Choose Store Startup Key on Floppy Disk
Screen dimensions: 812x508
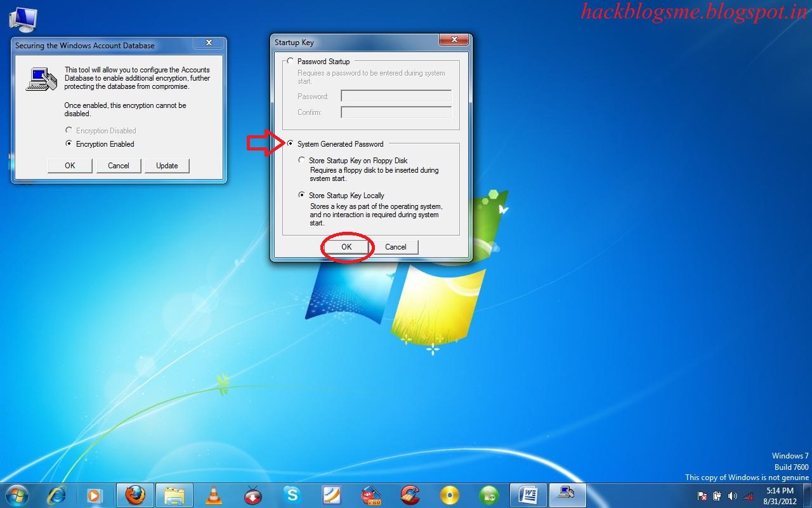click(x=302, y=161)
